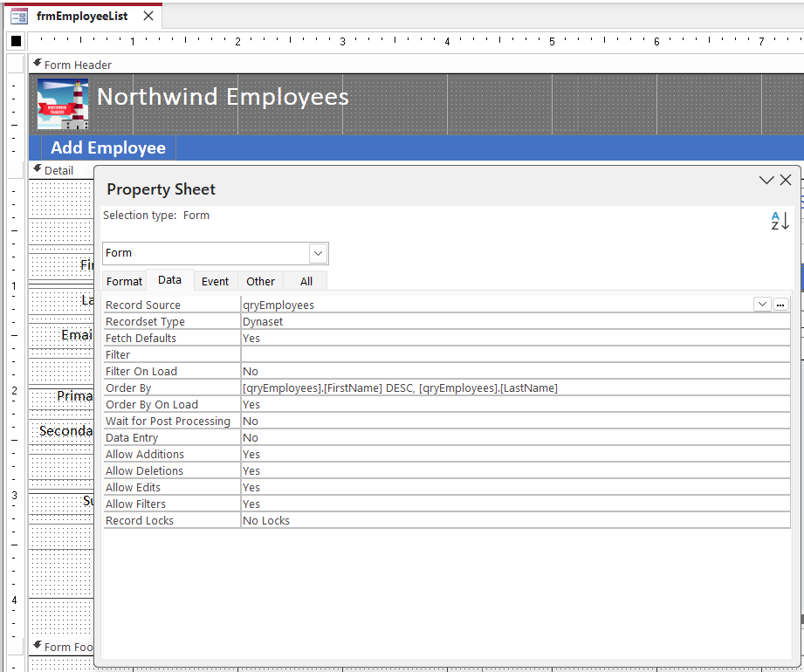Select the Seconda label in Detail section
This screenshot has width=804, height=672.
pos(66,431)
